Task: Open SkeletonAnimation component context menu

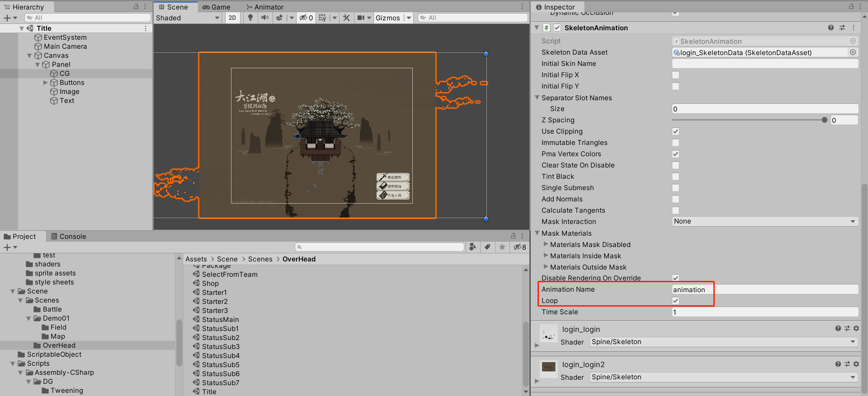Action: [854, 28]
